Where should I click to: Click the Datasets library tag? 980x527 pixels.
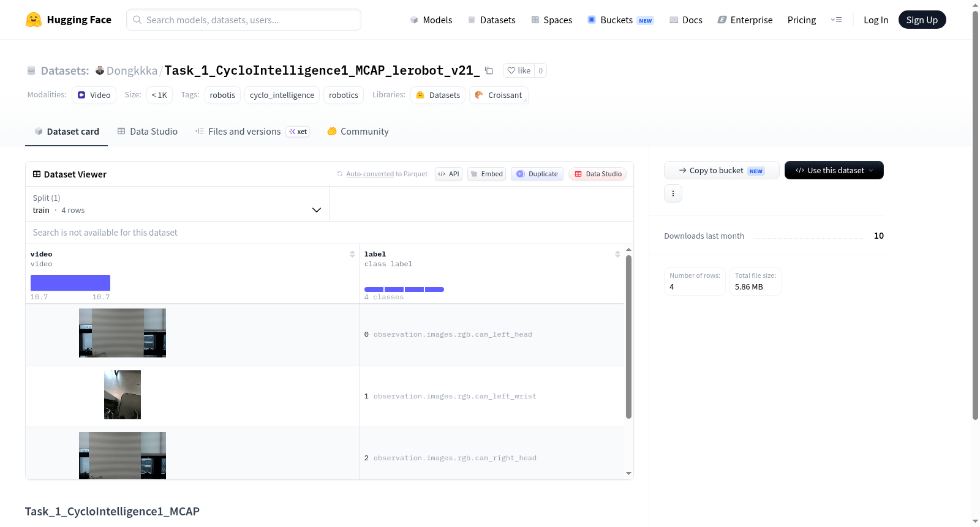click(x=438, y=95)
